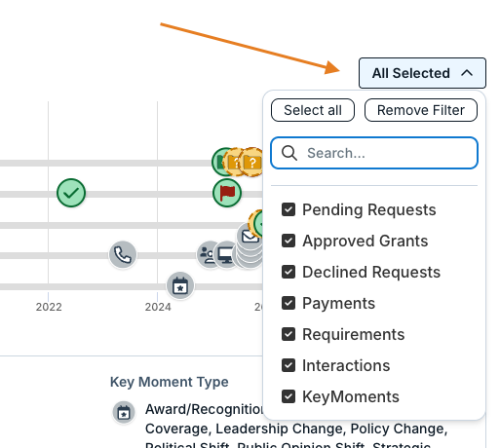Toggle the Approved Grants checkbox
The image size is (500, 448).
[288, 241]
